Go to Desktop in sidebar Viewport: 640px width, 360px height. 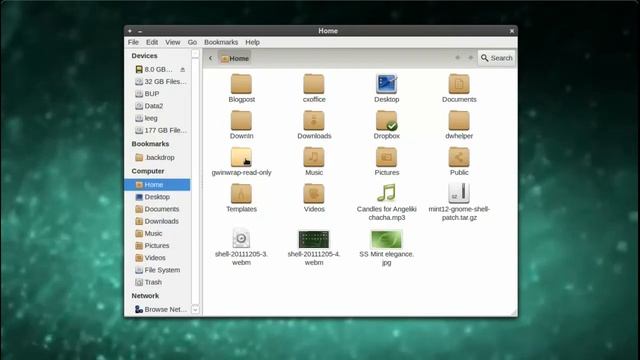[152, 197]
